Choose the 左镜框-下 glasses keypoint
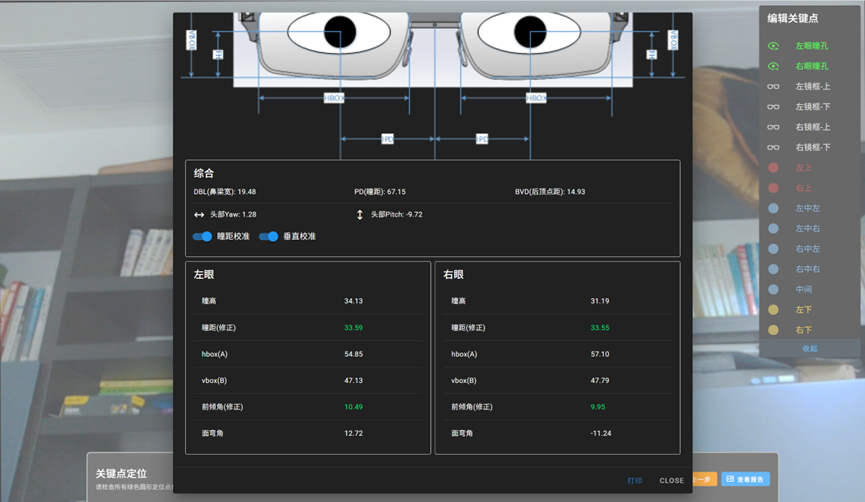The height and width of the screenshot is (502, 865). [798, 107]
